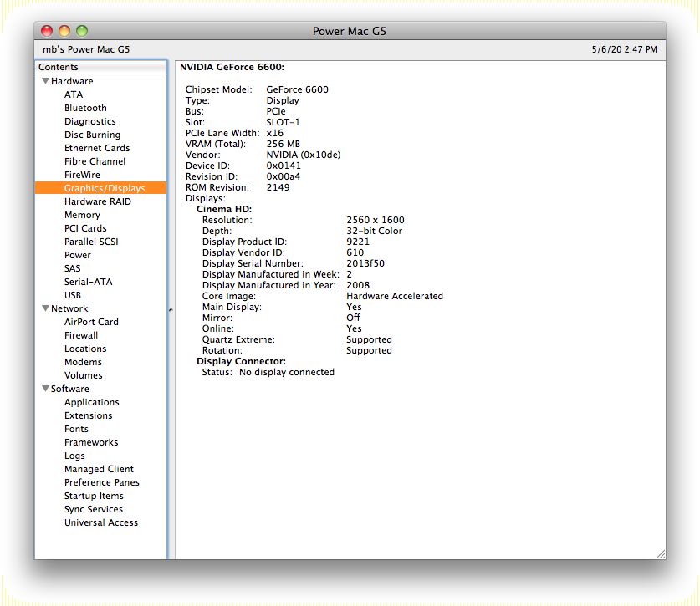Click the ROM Revision value 2149
Screen dimensions: 700x606
[278, 187]
